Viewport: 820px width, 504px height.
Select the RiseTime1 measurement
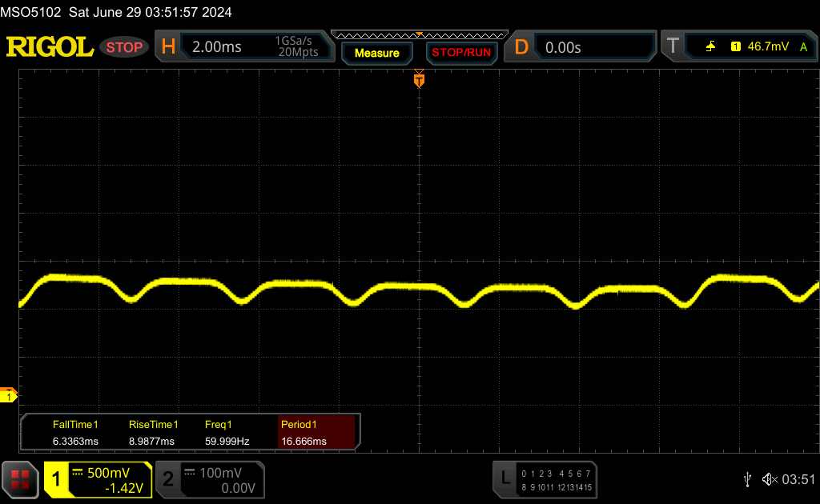click(x=153, y=425)
